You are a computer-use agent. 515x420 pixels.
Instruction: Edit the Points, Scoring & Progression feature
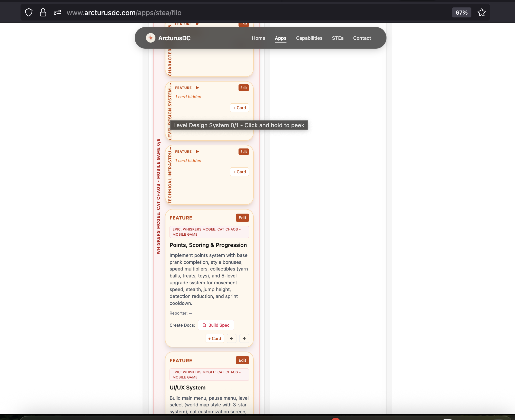tap(242, 218)
